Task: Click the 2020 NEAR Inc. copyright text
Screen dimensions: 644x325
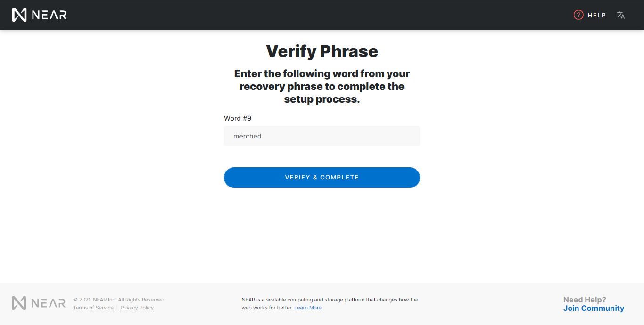Action: [119, 300]
